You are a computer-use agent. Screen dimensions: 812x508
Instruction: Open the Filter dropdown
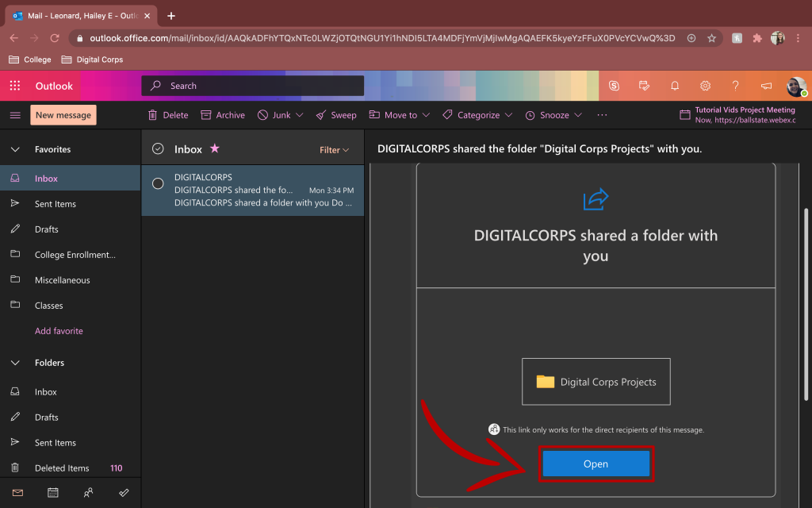(334, 150)
